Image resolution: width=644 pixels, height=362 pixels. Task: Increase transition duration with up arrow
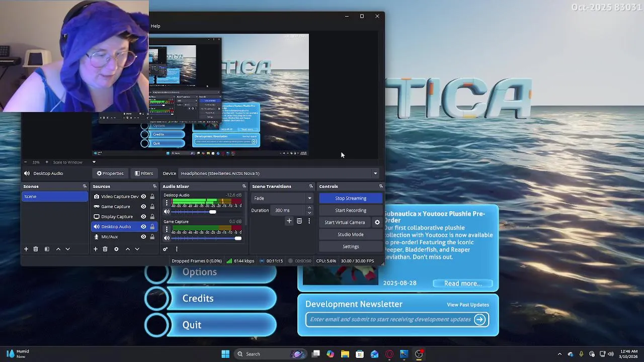click(x=309, y=208)
